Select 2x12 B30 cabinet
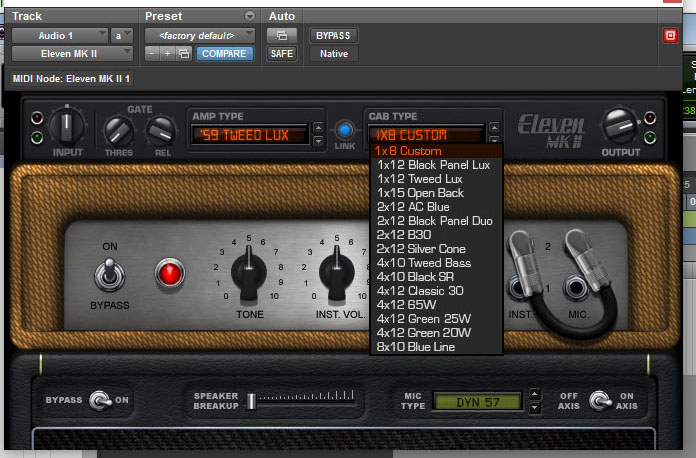696x458 pixels. click(x=436, y=235)
